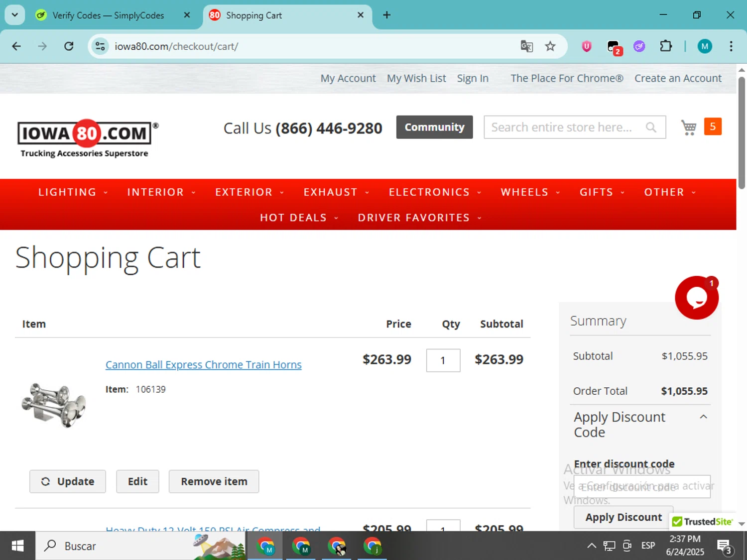Click the translate page icon
Viewport: 747px width, 560px height.
[x=526, y=46]
